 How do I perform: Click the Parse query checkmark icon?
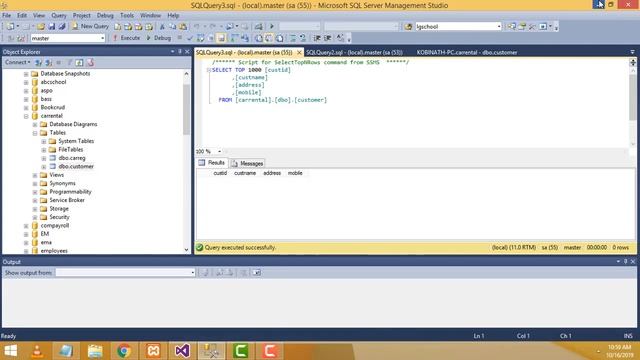point(190,38)
